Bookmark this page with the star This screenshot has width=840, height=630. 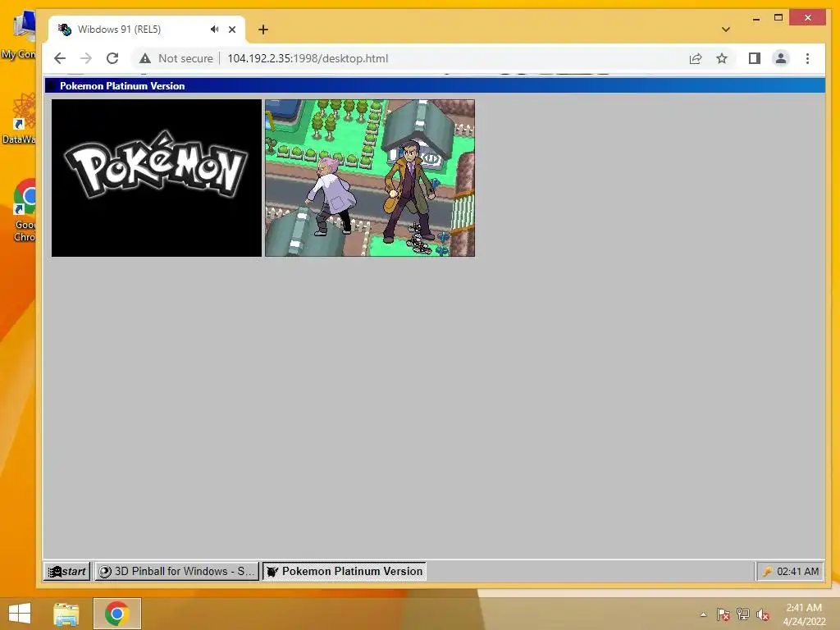[722, 58]
